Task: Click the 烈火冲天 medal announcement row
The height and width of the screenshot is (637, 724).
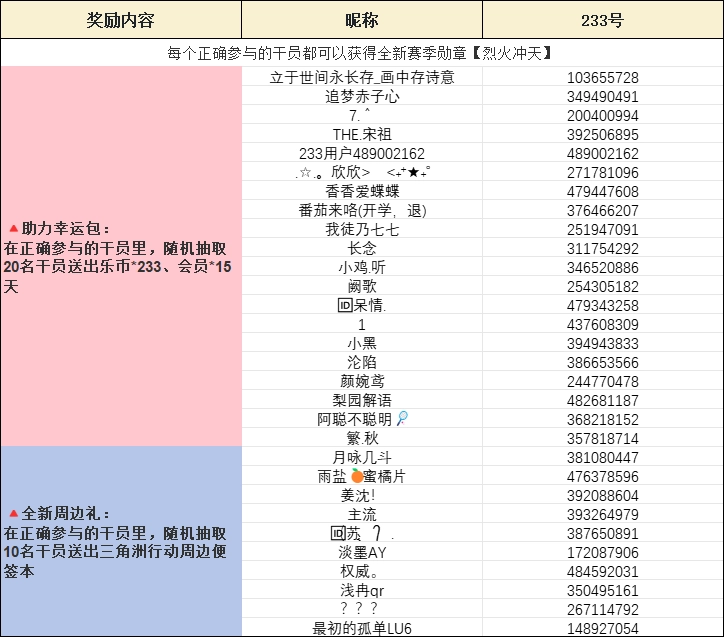Action: (362, 53)
